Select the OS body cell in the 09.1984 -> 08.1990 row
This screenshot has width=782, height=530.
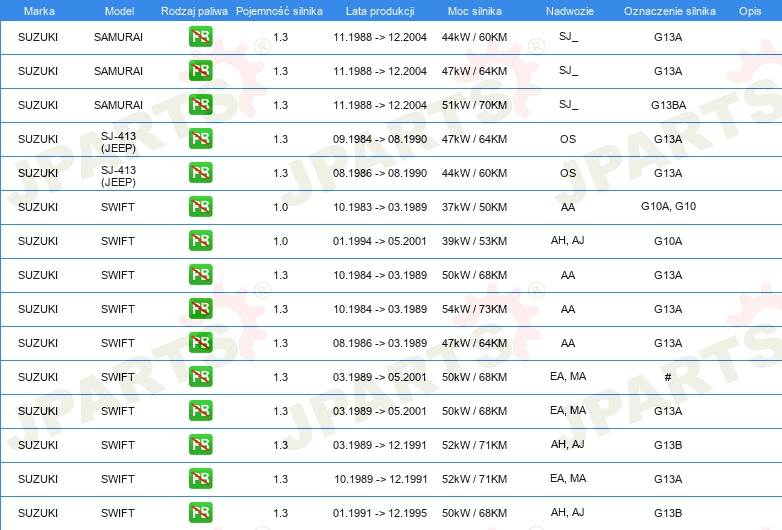click(x=568, y=139)
